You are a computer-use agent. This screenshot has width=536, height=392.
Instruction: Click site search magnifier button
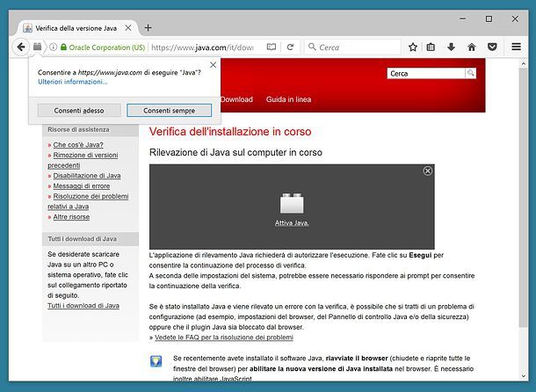(471, 73)
